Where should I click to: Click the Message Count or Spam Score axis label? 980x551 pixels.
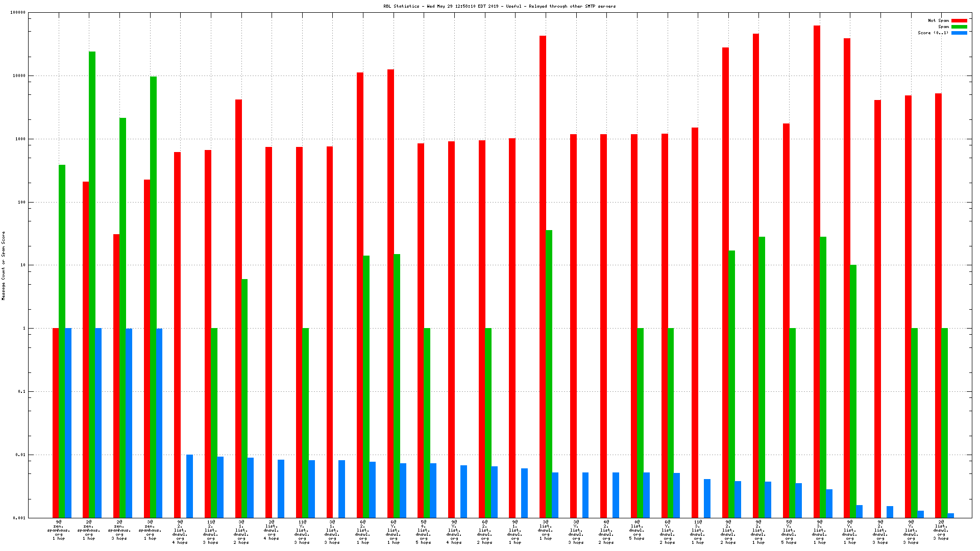[x=4, y=265]
